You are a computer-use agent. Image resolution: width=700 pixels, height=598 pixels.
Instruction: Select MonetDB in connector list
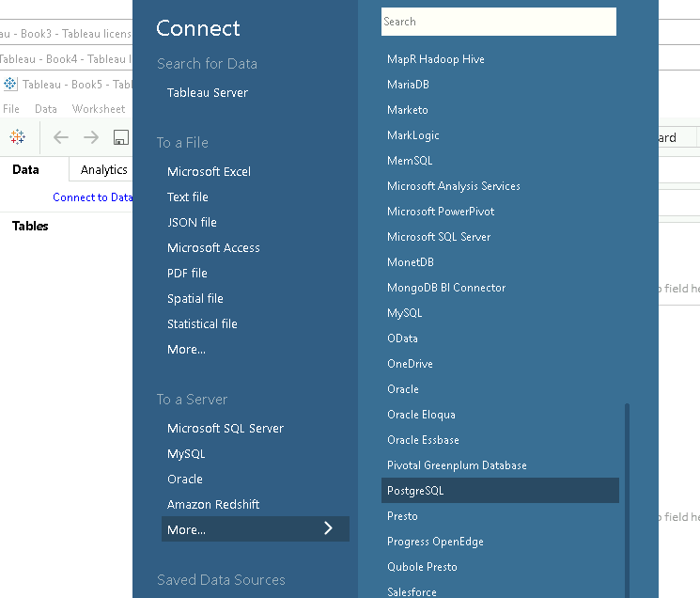click(411, 262)
